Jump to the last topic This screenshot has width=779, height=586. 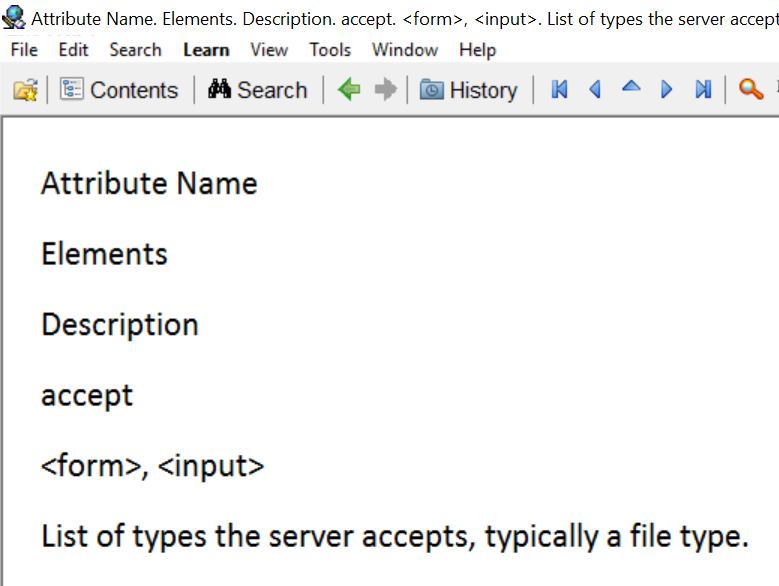(x=703, y=89)
